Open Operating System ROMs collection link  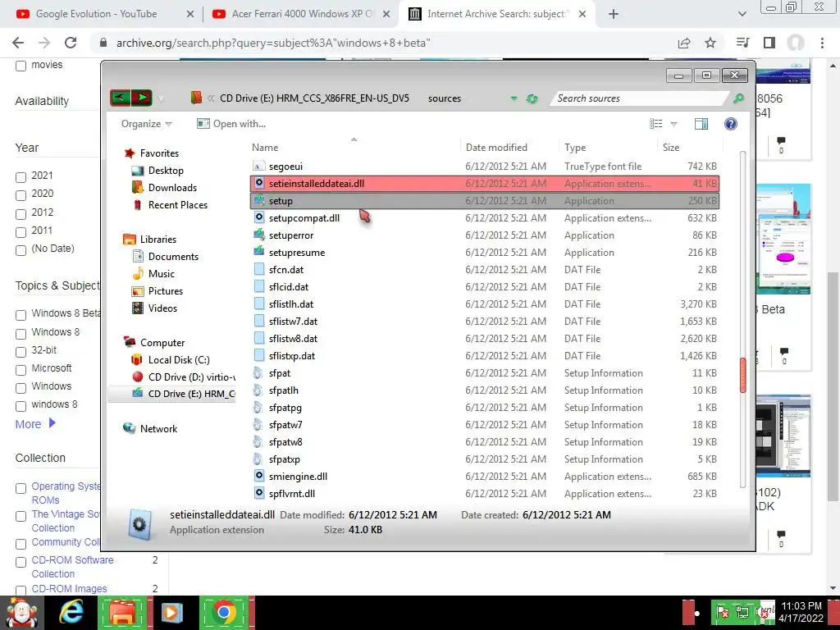(x=66, y=493)
